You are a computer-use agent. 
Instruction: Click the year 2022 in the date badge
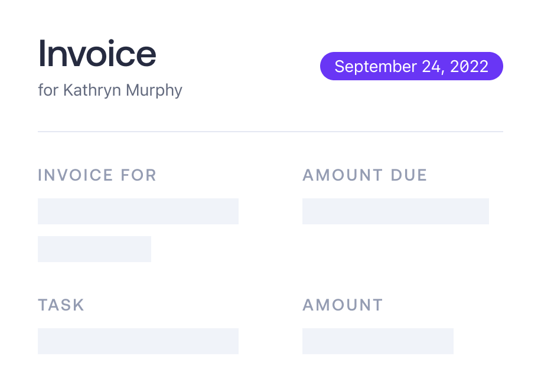pyautogui.click(x=469, y=66)
